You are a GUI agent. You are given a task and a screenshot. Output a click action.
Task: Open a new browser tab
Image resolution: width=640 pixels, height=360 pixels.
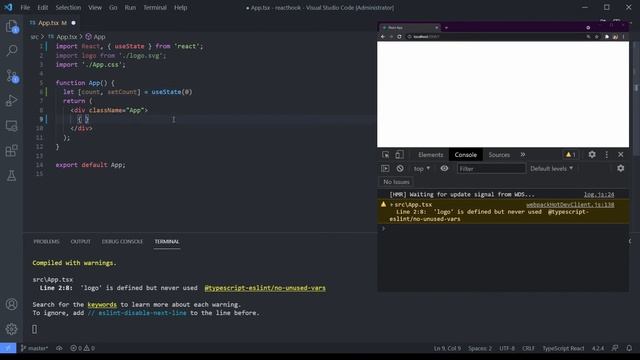(446, 28)
